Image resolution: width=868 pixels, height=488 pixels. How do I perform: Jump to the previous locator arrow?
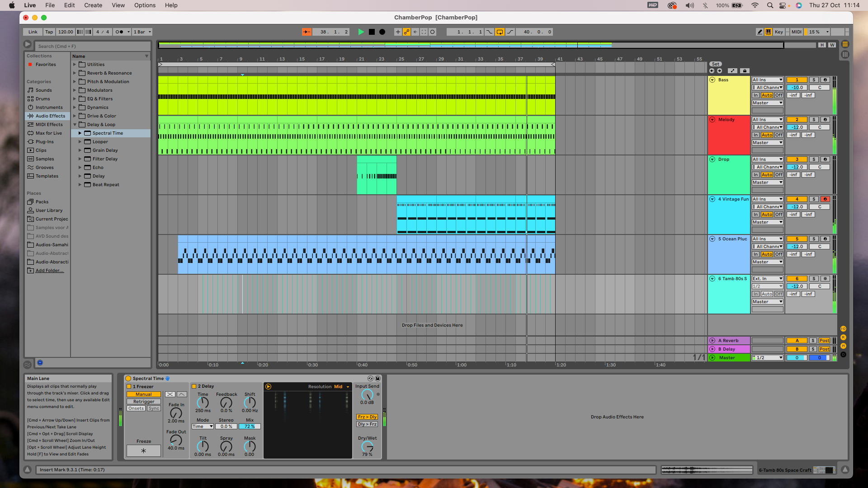(x=712, y=71)
